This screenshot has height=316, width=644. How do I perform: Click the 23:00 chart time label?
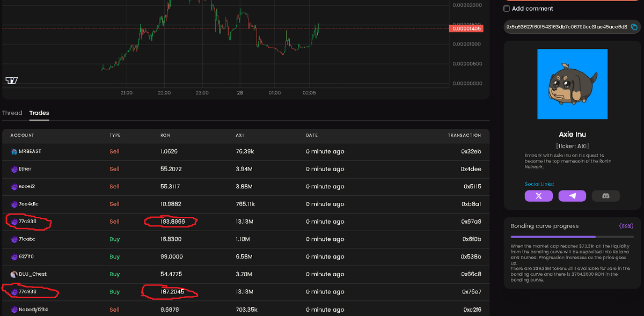(202, 93)
